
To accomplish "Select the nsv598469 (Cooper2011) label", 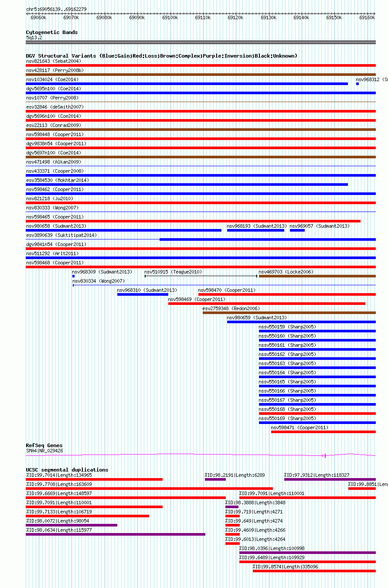I will point(197,299).
